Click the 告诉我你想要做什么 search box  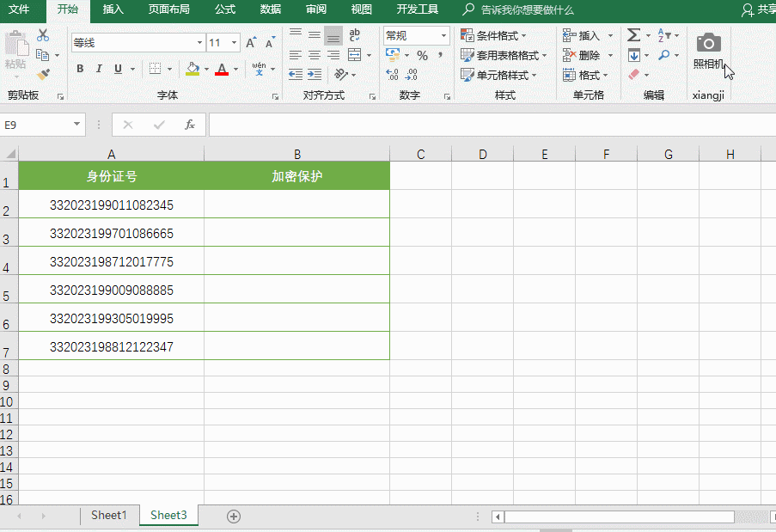[x=518, y=10]
